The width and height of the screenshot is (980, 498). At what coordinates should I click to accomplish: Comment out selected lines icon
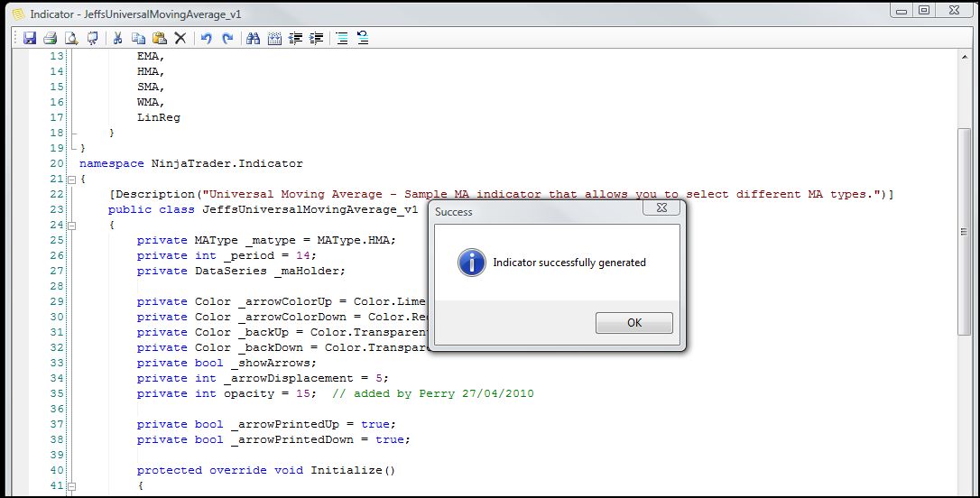coord(342,38)
